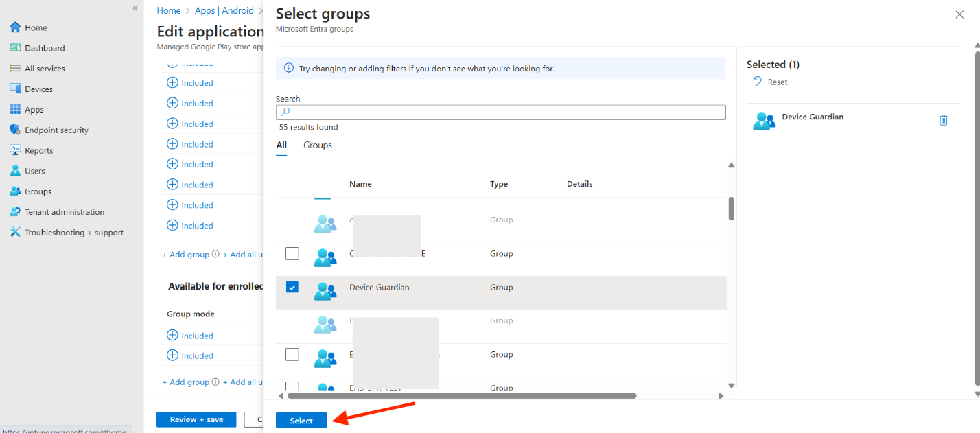
Task: Click the Home icon in sidebar
Action: [15, 27]
